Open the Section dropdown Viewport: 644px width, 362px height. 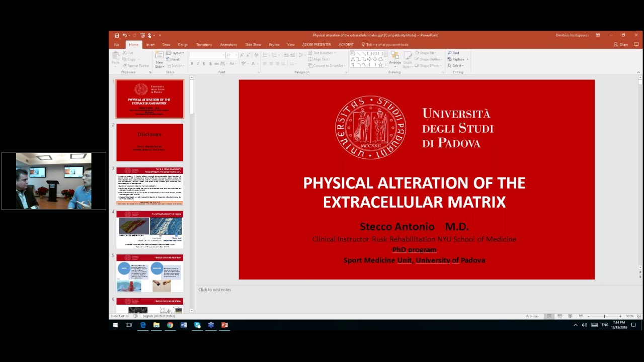[x=176, y=66]
